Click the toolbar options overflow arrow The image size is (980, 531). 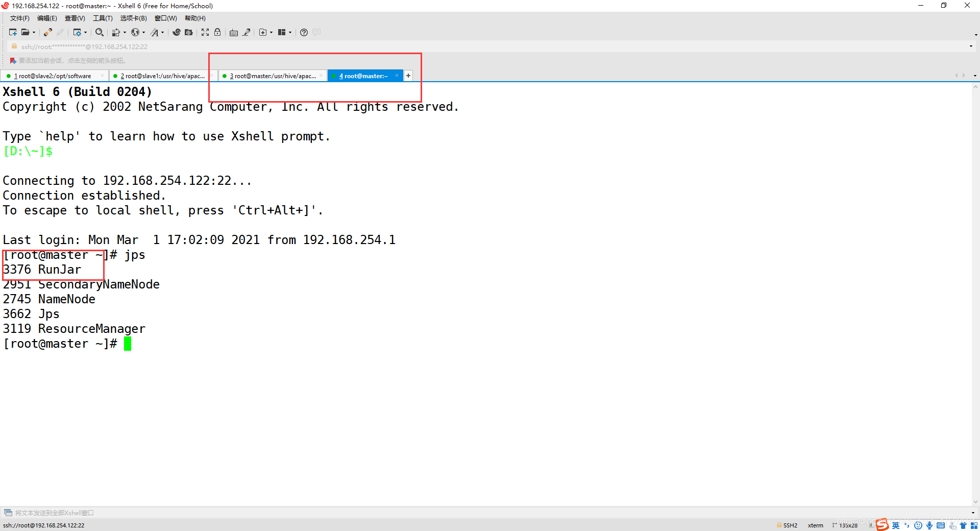976,35
